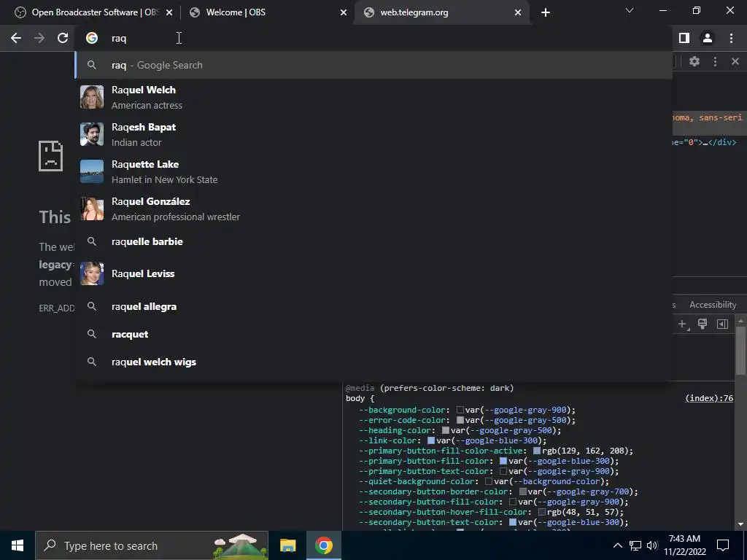Image resolution: width=747 pixels, height=560 pixels.
Task: Toggle computed styles sidebar icon
Action: [x=722, y=324]
